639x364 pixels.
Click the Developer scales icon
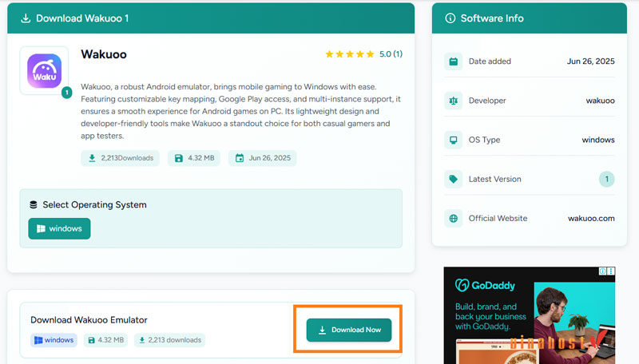pos(453,101)
